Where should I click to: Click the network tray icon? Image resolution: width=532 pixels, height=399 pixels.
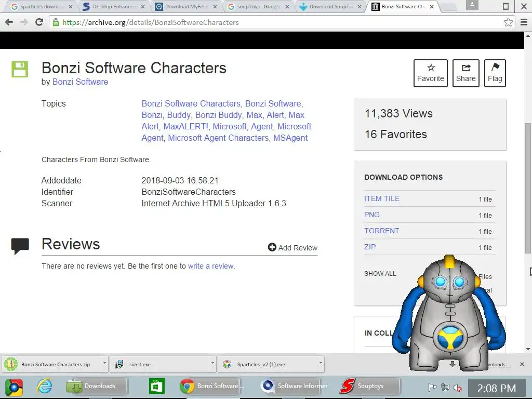445,387
